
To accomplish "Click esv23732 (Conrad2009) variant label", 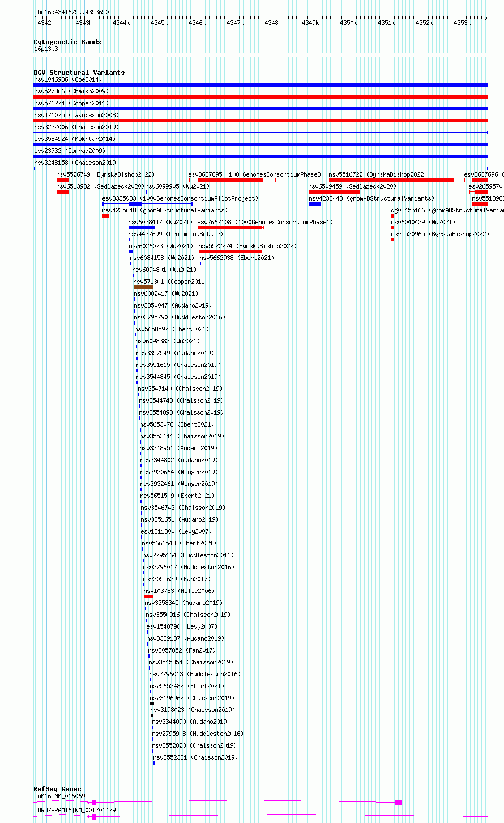I will click(x=69, y=151).
